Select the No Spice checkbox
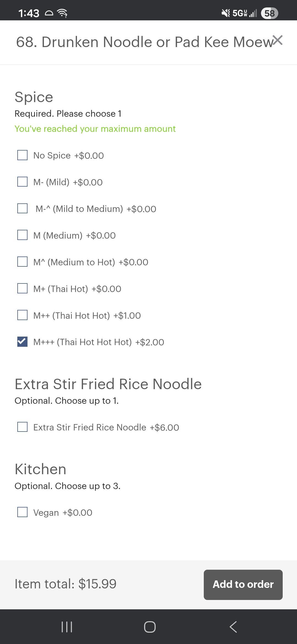Screen dimensions: 297x644 pos(22,155)
